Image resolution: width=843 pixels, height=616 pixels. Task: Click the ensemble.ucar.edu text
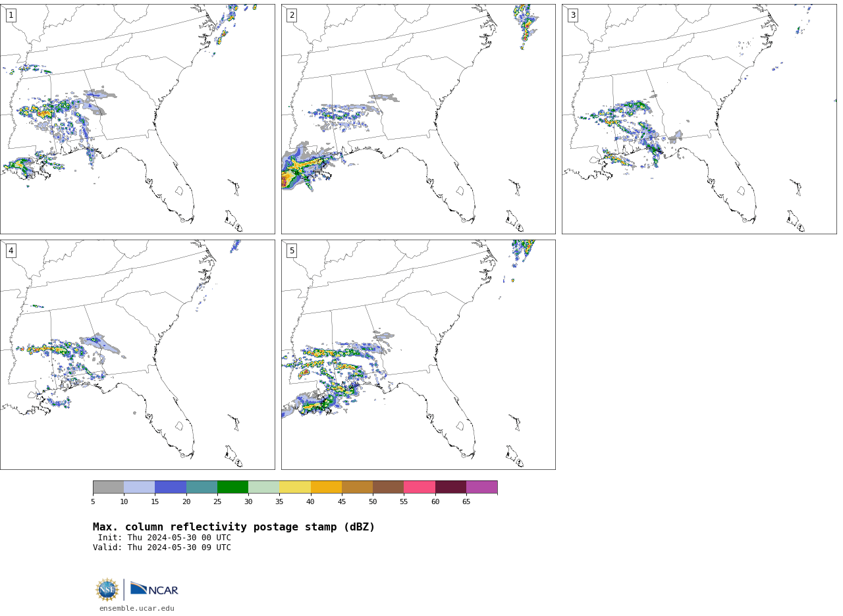[137, 609]
